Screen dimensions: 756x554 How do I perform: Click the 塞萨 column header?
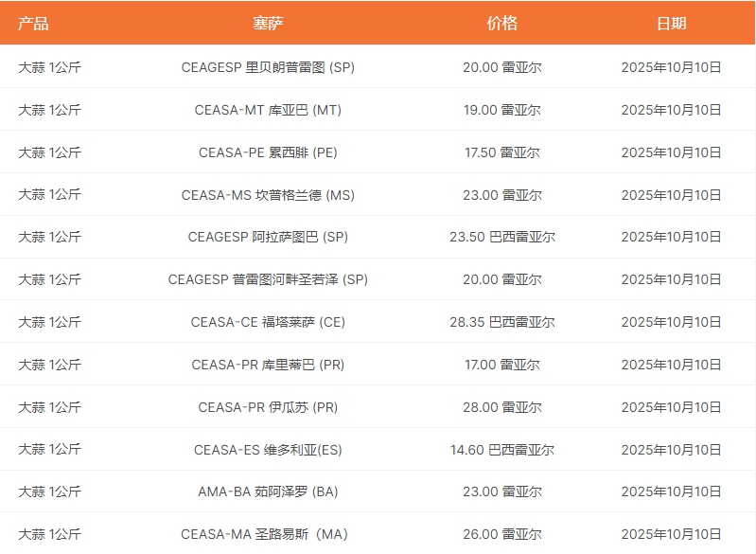click(x=268, y=24)
